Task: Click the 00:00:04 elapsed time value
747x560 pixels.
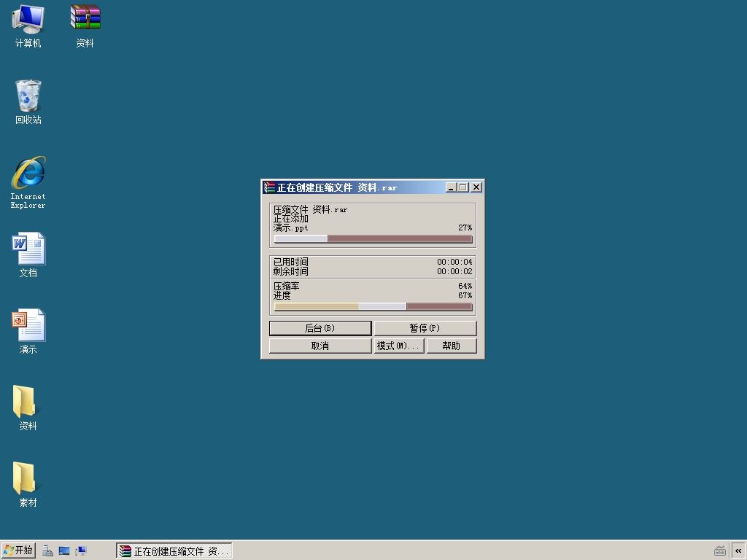Action: 454,262
